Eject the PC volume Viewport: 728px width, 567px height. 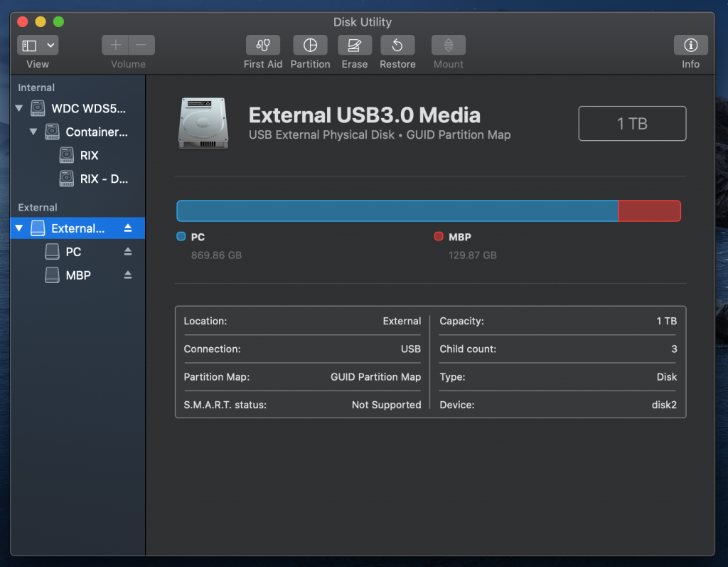point(128,252)
